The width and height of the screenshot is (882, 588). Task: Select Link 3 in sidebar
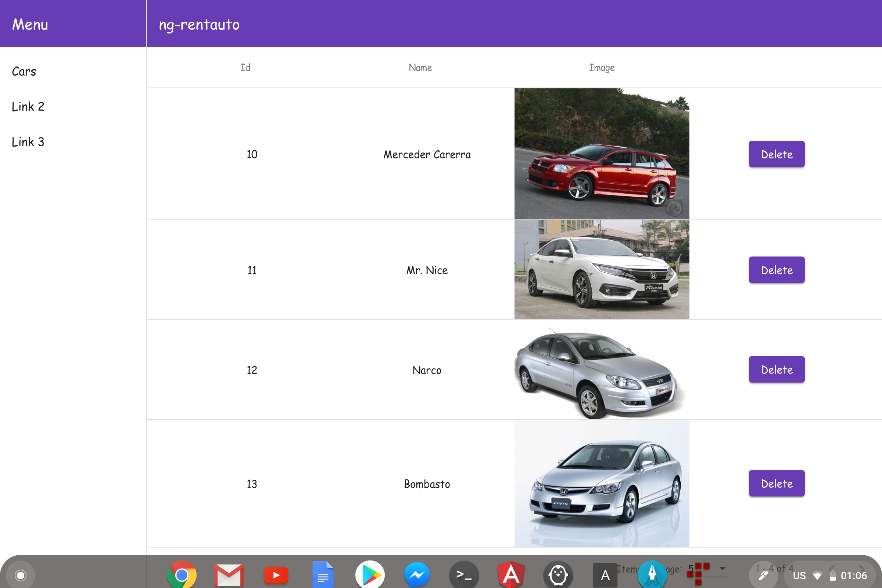click(x=28, y=142)
